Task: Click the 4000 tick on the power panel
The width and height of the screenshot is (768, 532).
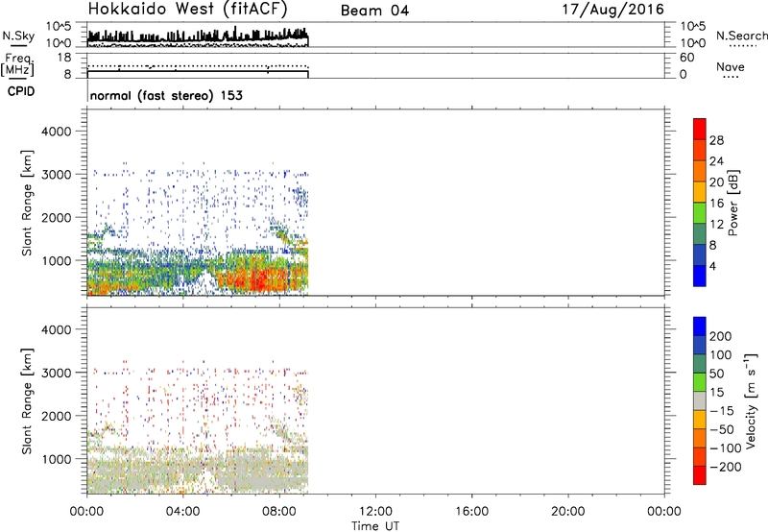Action: 57,132
